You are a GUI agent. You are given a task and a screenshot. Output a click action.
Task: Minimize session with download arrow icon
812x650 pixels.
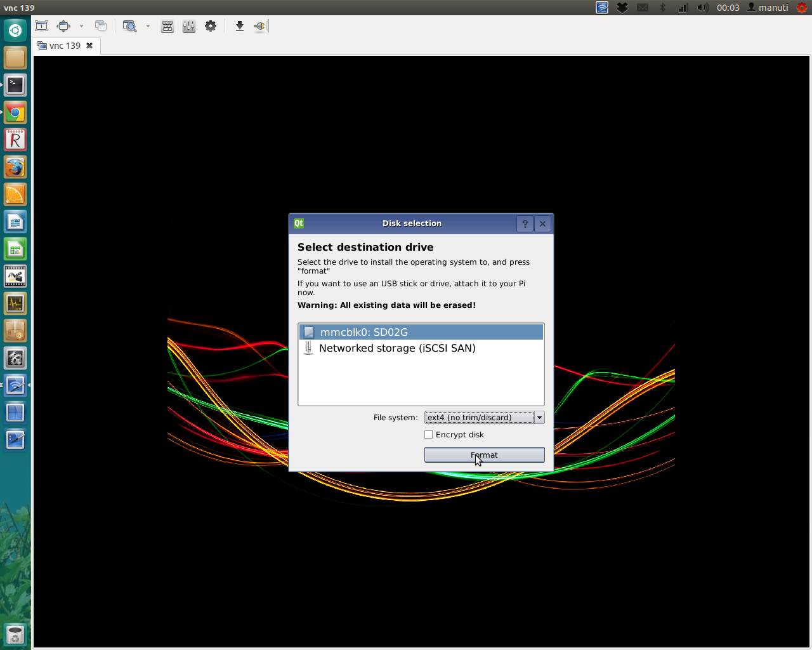pyautogui.click(x=239, y=26)
